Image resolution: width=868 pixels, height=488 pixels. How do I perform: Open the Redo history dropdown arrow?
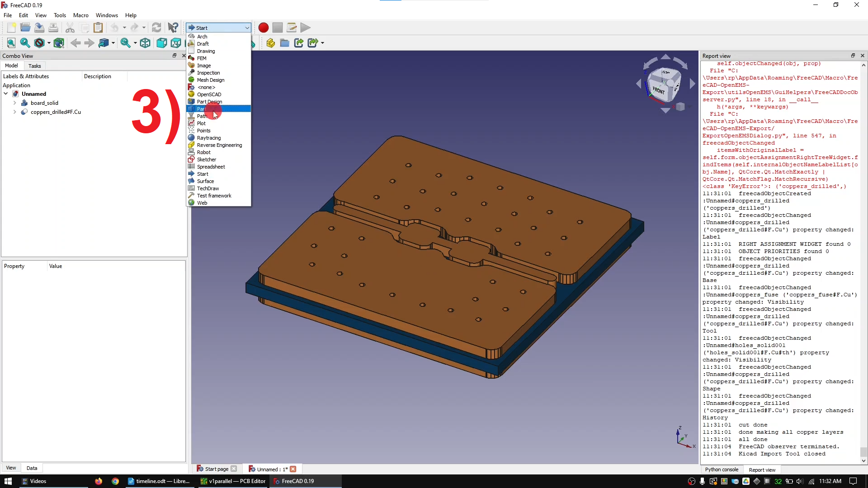pyautogui.click(x=144, y=28)
